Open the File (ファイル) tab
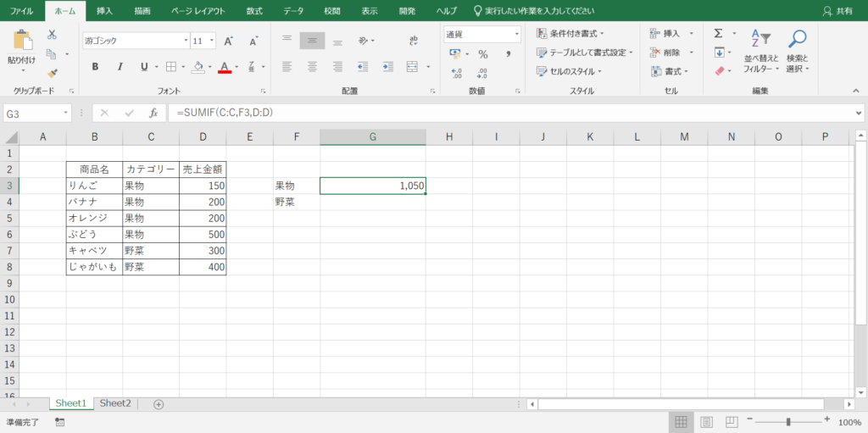 click(21, 11)
